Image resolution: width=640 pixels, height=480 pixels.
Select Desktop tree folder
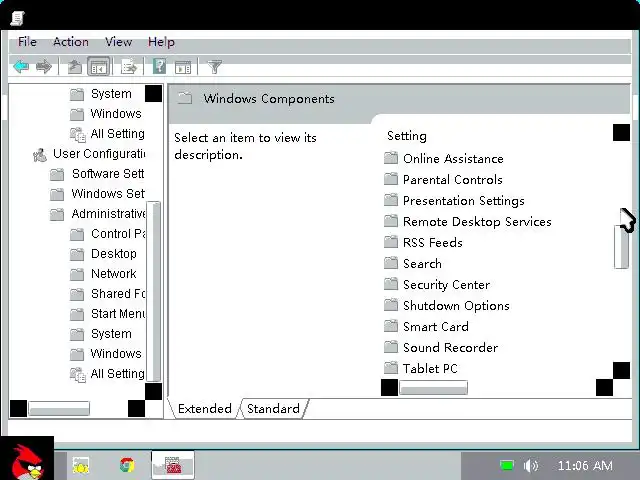click(114, 254)
